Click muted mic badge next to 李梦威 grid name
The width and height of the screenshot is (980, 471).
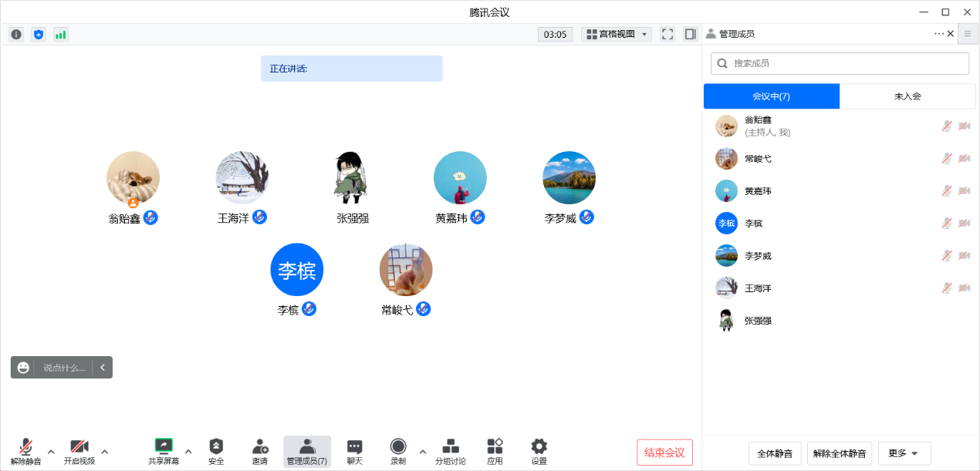pos(587,217)
